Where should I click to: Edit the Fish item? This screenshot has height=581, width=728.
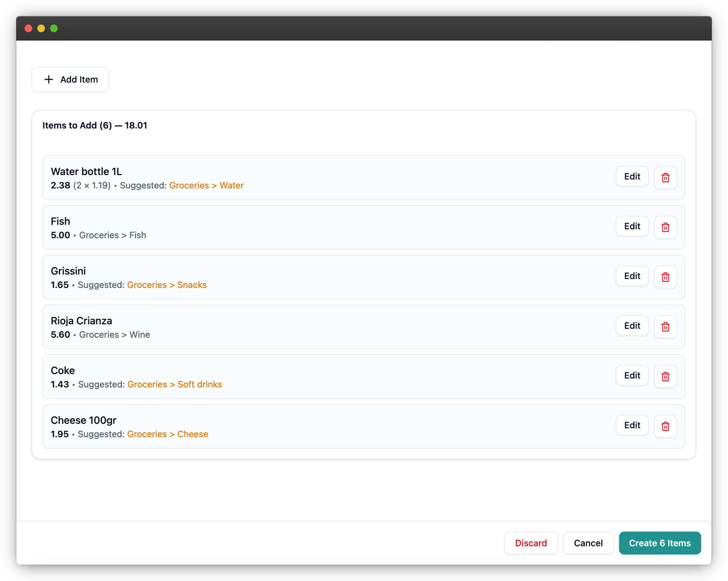[632, 226]
